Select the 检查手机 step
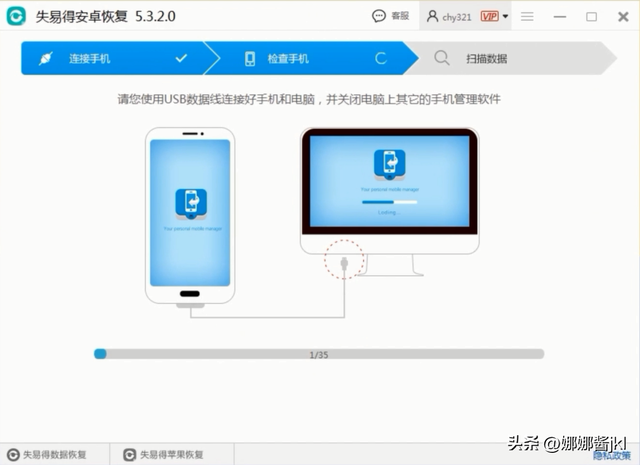Screen dimensions: 640x465 pyautogui.click(x=310, y=58)
